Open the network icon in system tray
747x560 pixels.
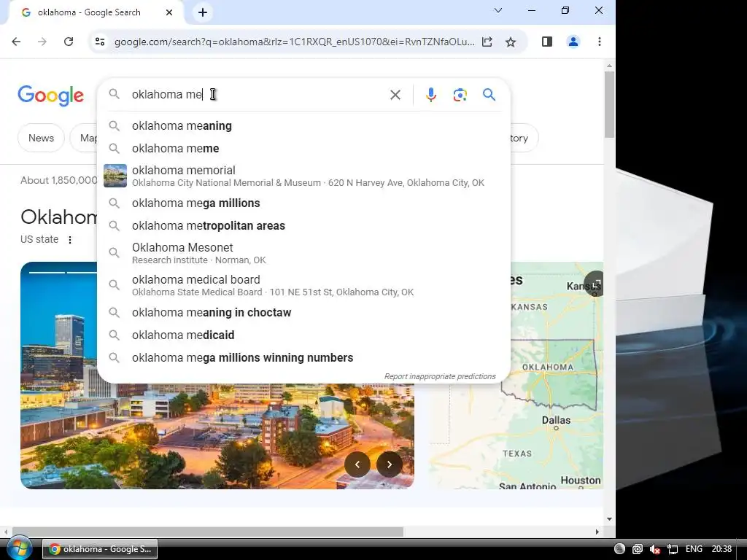[672, 549]
